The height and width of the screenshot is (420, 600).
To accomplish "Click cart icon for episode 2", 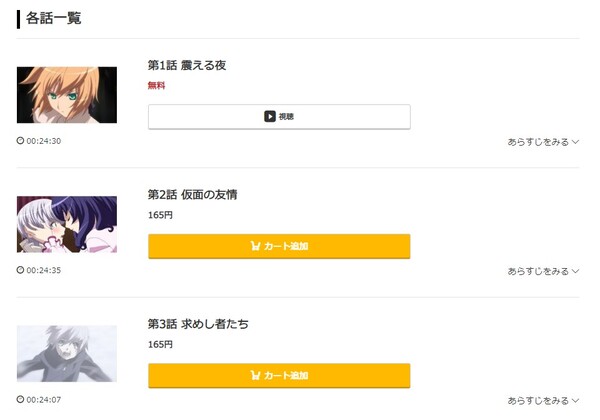I will click(255, 246).
